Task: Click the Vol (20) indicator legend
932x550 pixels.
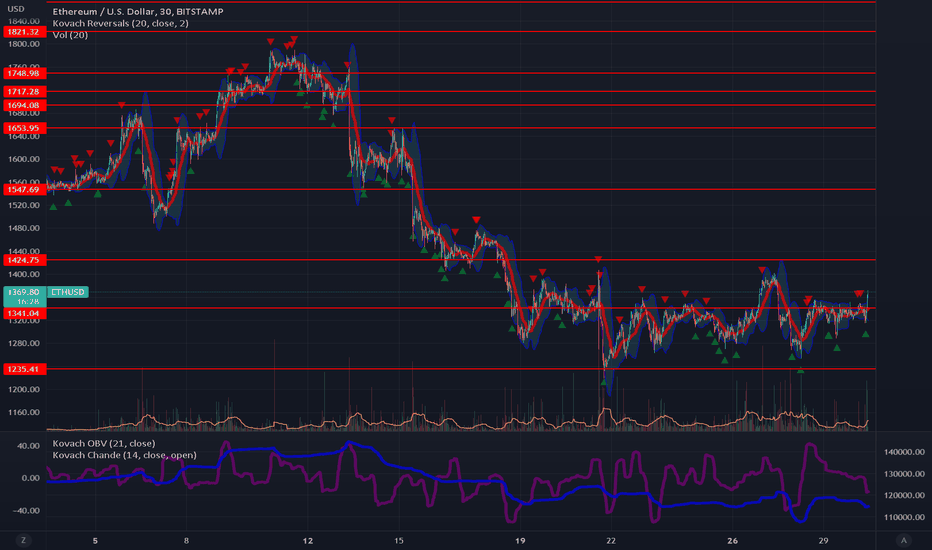Action: [x=70, y=35]
